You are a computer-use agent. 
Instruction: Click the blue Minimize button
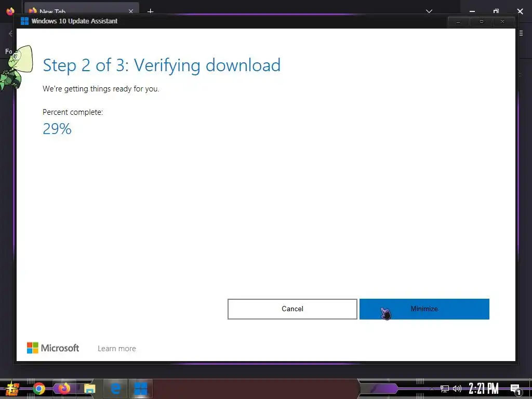tap(424, 309)
